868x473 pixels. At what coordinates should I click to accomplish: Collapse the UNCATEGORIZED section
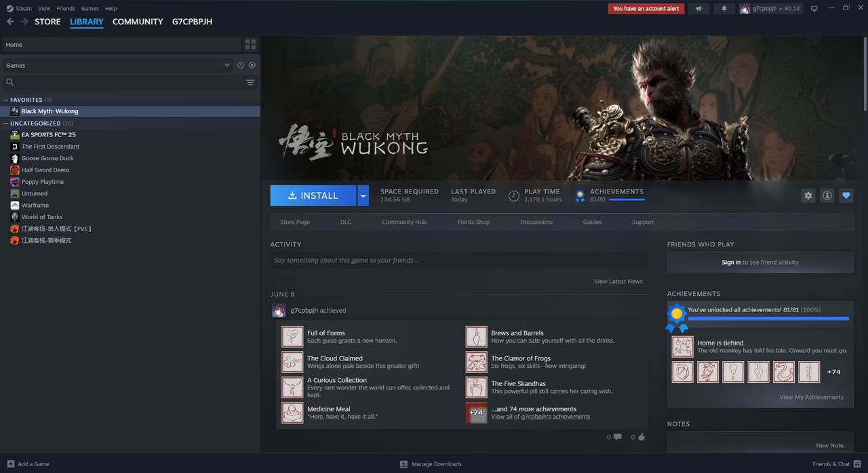pos(6,124)
